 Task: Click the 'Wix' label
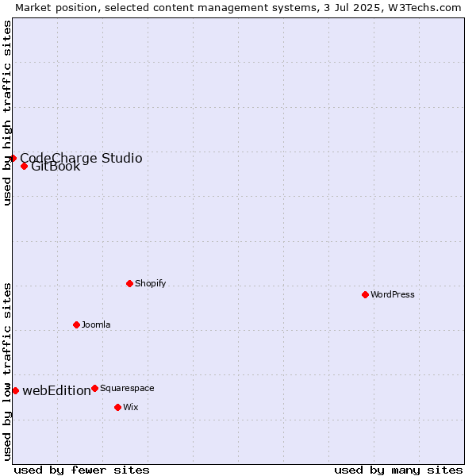[131, 407]
